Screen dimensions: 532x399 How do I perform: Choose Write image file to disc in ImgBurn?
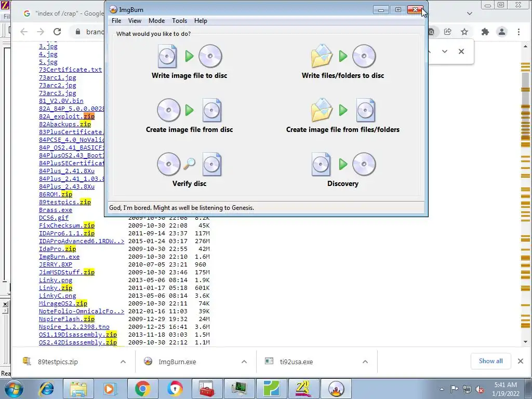(189, 62)
